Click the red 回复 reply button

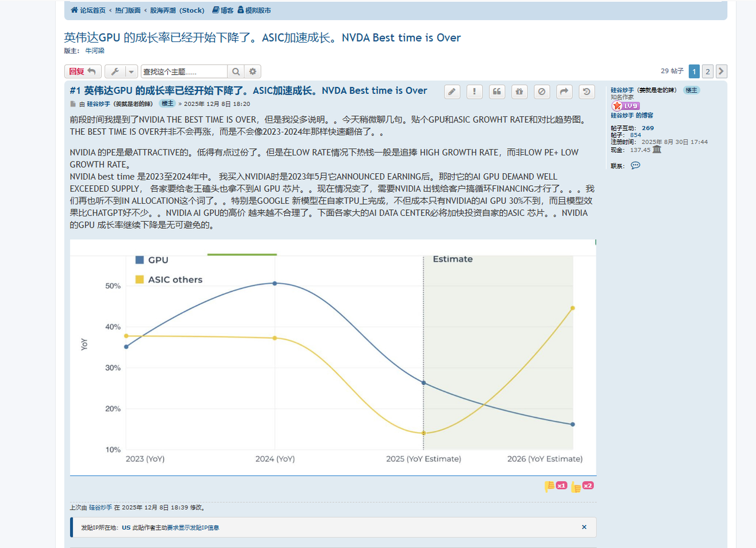[x=83, y=72]
